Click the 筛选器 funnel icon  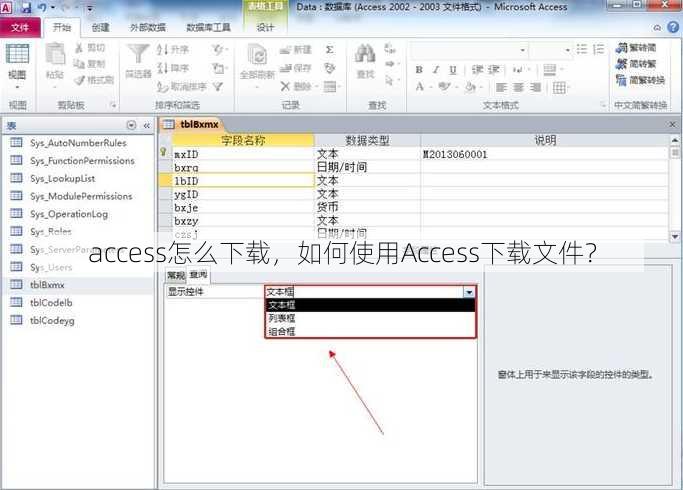click(138, 54)
